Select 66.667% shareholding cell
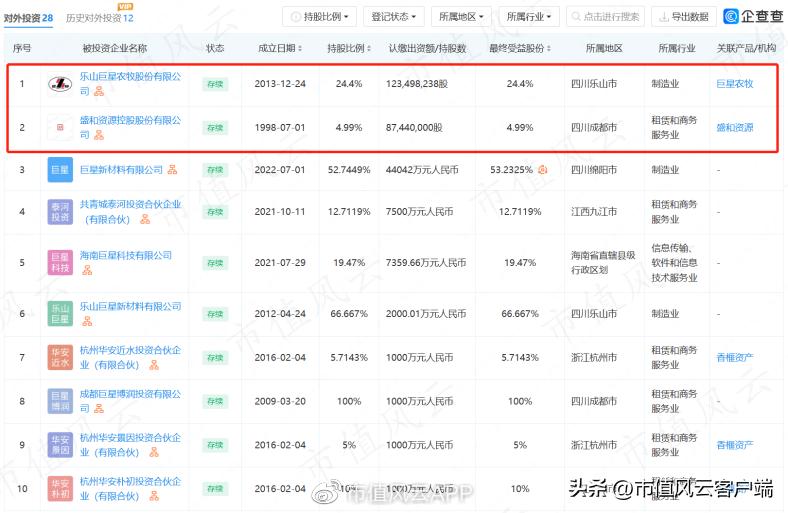 click(x=349, y=314)
